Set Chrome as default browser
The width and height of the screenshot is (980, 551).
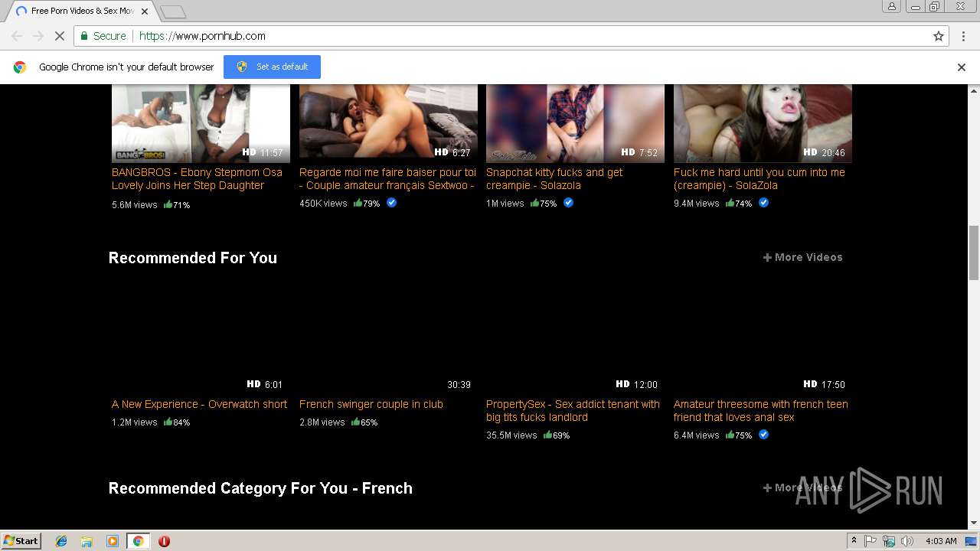point(272,67)
